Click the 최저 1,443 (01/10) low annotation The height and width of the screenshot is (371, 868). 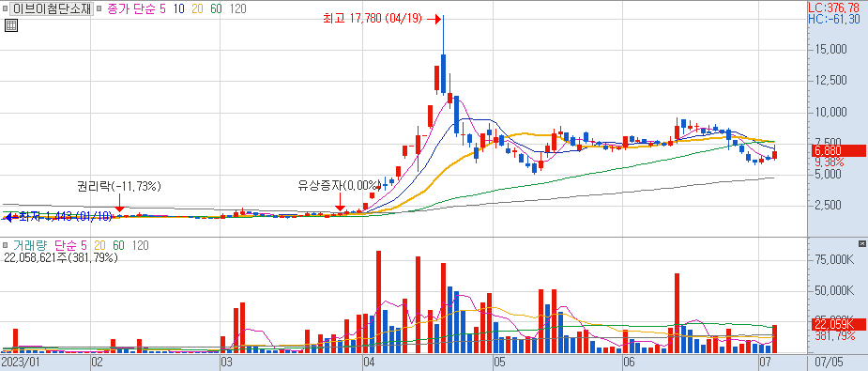(66, 217)
